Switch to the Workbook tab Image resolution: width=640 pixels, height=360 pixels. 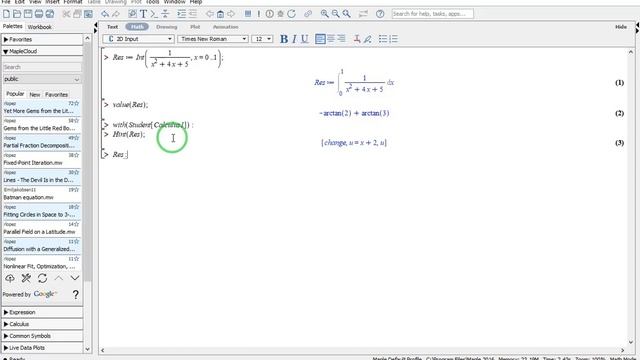(x=40, y=27)
